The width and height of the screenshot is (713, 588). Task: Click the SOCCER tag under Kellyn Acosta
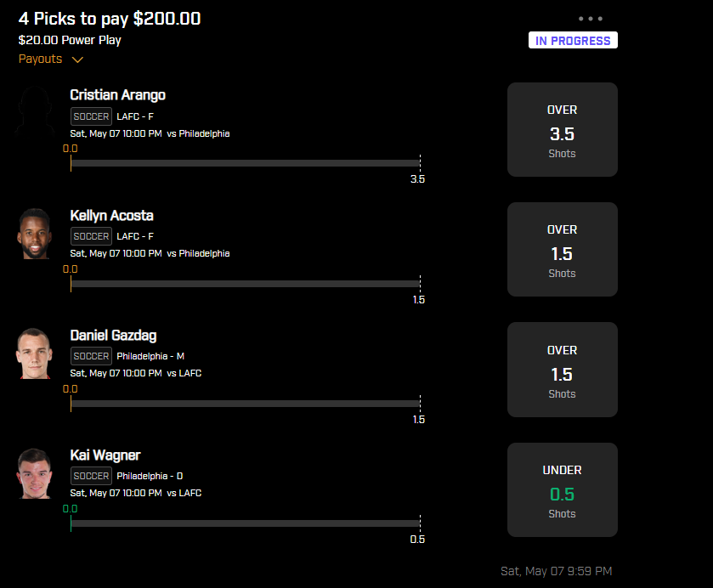92,236
